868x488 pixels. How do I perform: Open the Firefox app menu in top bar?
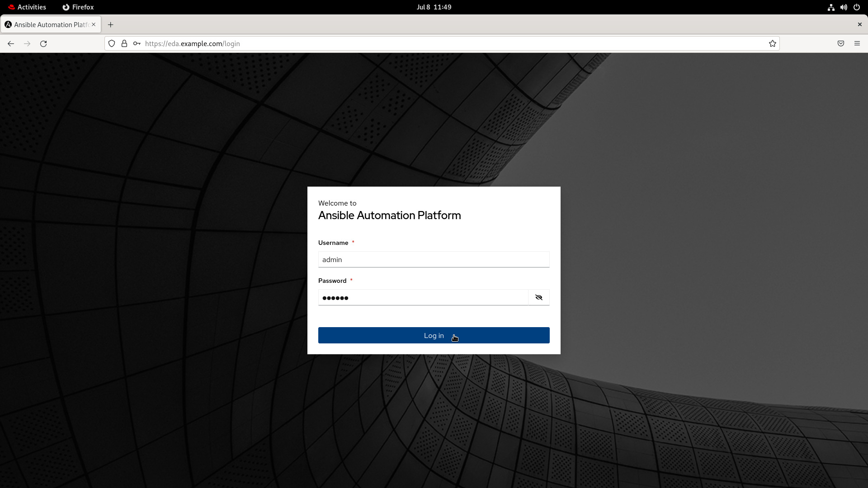pos(78,7)
